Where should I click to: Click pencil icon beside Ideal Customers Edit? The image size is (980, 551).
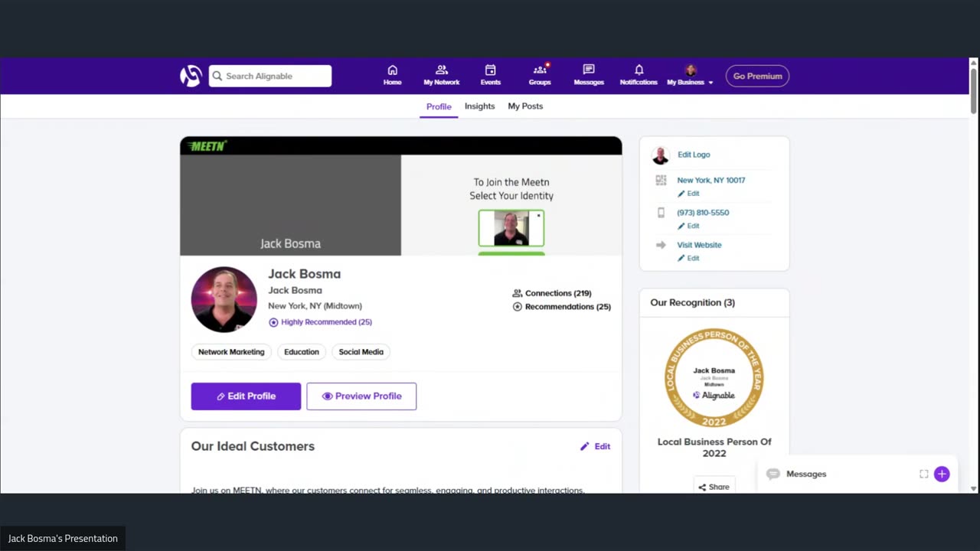click(584, 446)
